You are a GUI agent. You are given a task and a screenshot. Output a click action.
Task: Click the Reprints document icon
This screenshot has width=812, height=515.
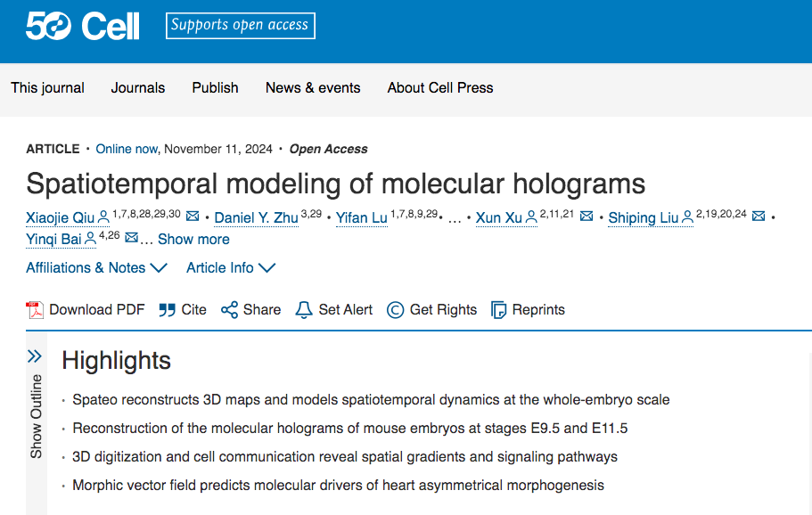click(x=498, y=310)
